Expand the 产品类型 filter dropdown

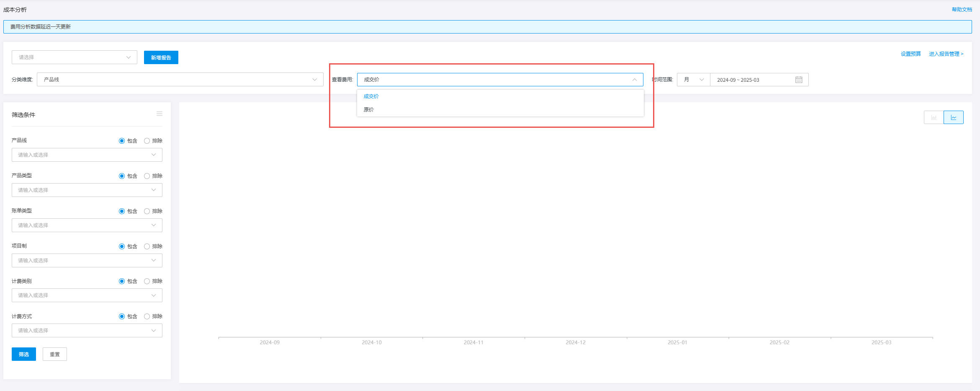pyautogui.click(x=87, y=190)
